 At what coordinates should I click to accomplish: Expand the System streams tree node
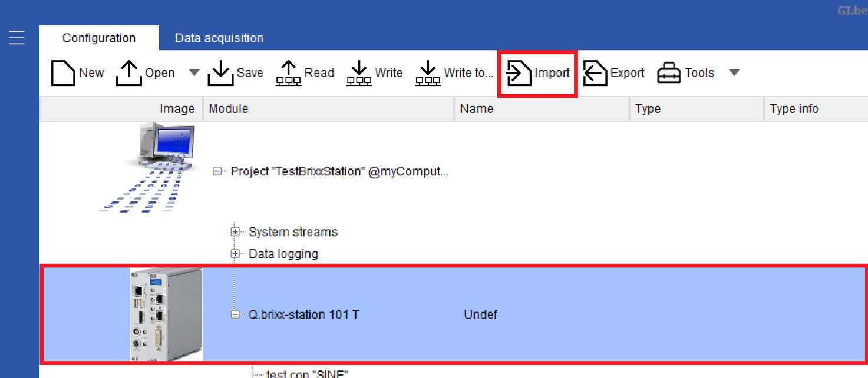tap(235, 231)
